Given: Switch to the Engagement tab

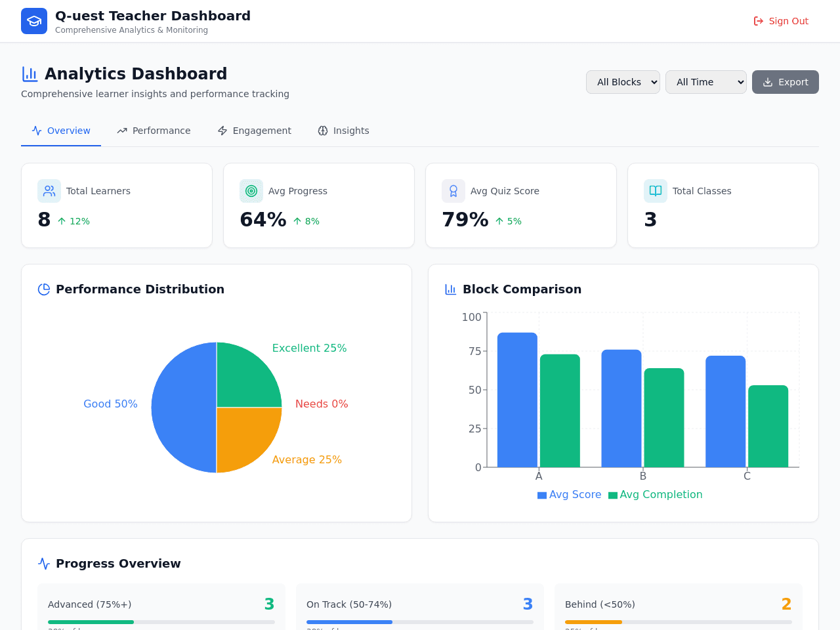Looking at the screenshot, I should [x=254, y=131].
